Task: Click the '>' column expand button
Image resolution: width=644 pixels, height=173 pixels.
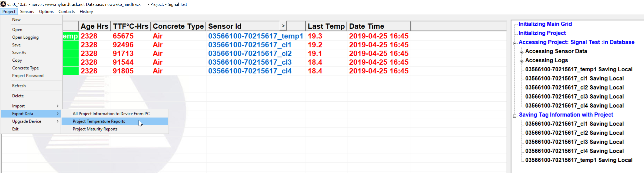Action: [283, 26]
